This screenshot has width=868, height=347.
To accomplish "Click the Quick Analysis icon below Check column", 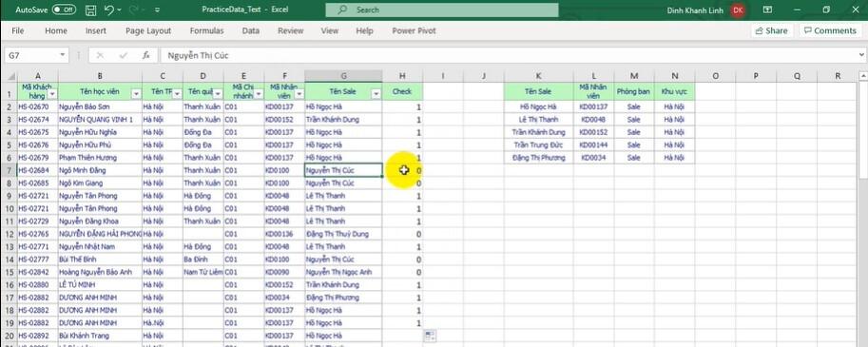I will coord(429,336).
